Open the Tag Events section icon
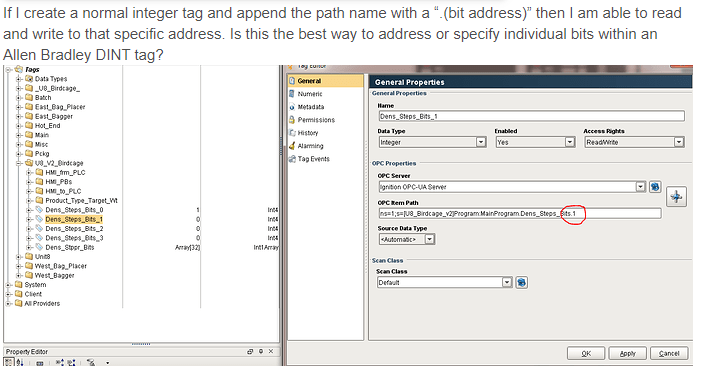Image resolution: width=701 pixels, height=372 pixels. (292, 159)
